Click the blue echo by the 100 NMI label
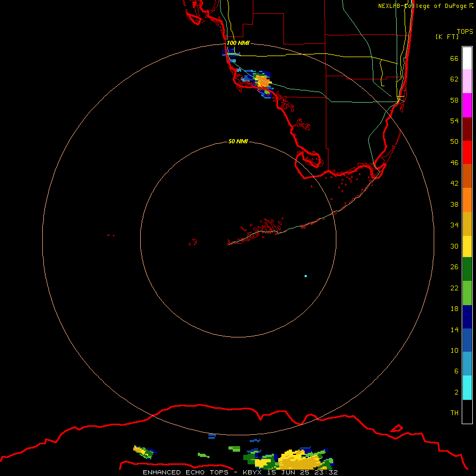The width and height of the screenshot is (476, 476). 231,53
